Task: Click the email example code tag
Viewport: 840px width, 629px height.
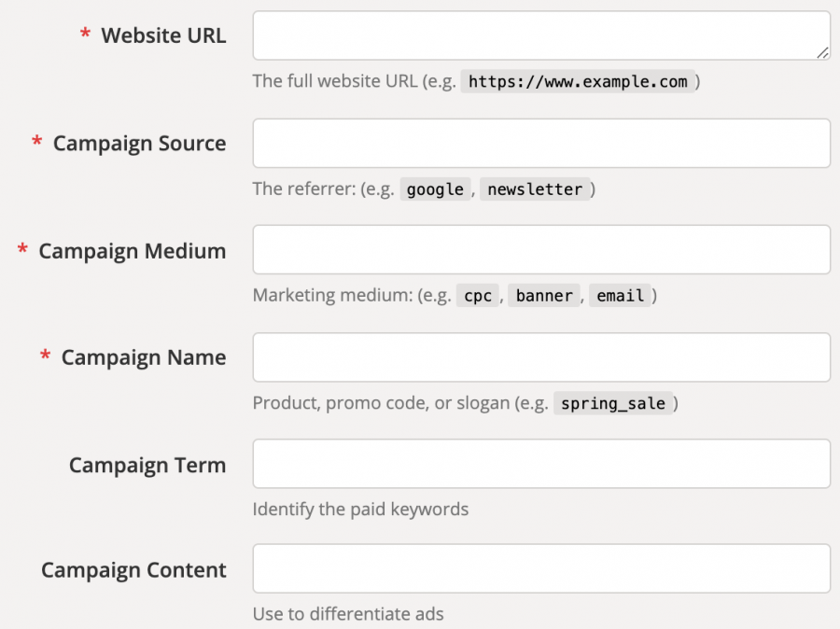Action: coord(621,296)
